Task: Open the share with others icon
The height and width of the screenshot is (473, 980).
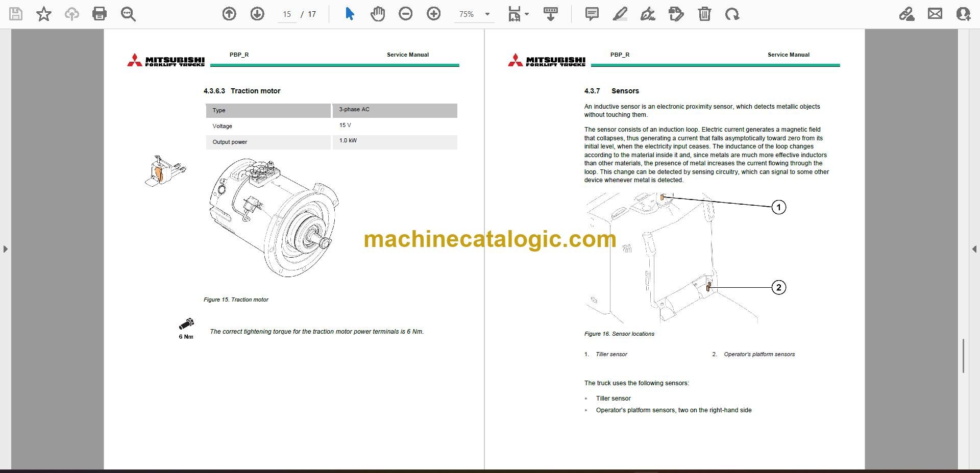Action: (963, 14)
